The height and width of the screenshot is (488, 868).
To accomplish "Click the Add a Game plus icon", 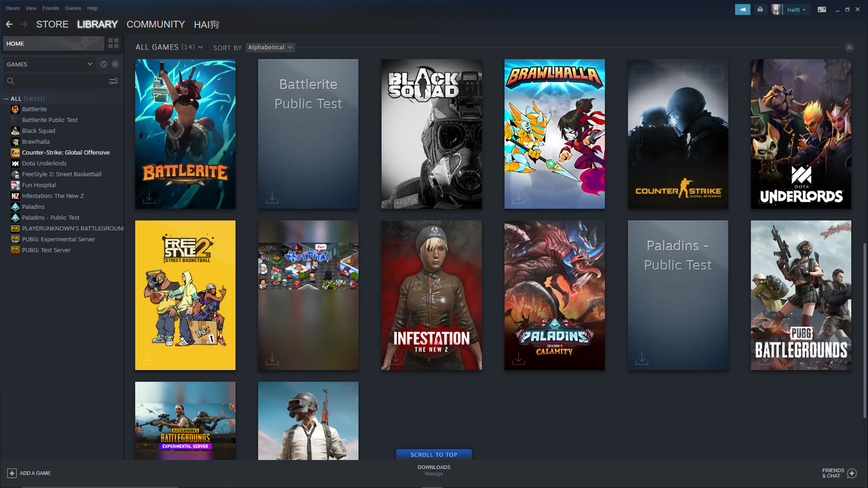I will click(12, 473).
